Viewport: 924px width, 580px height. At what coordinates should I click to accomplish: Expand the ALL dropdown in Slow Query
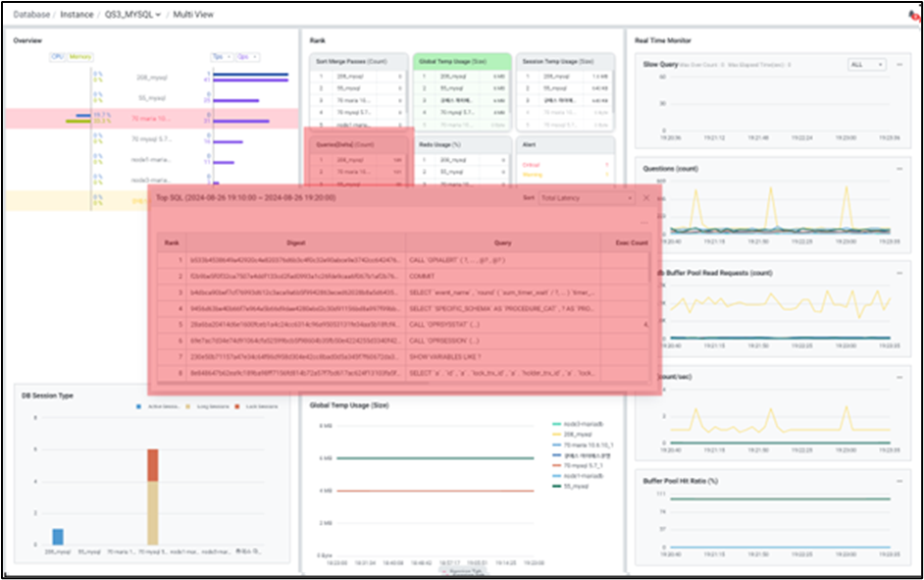pyautogui.click(x=866, y=65)
